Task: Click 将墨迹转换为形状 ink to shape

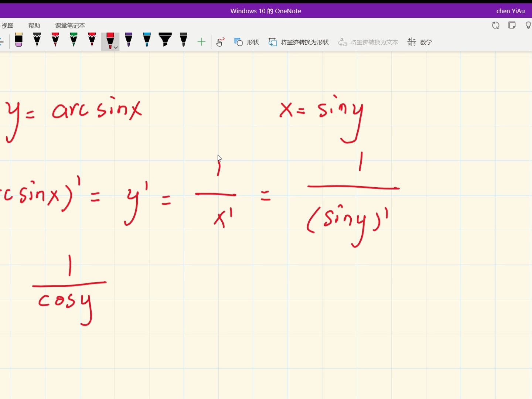Action: tap(299, 42)
